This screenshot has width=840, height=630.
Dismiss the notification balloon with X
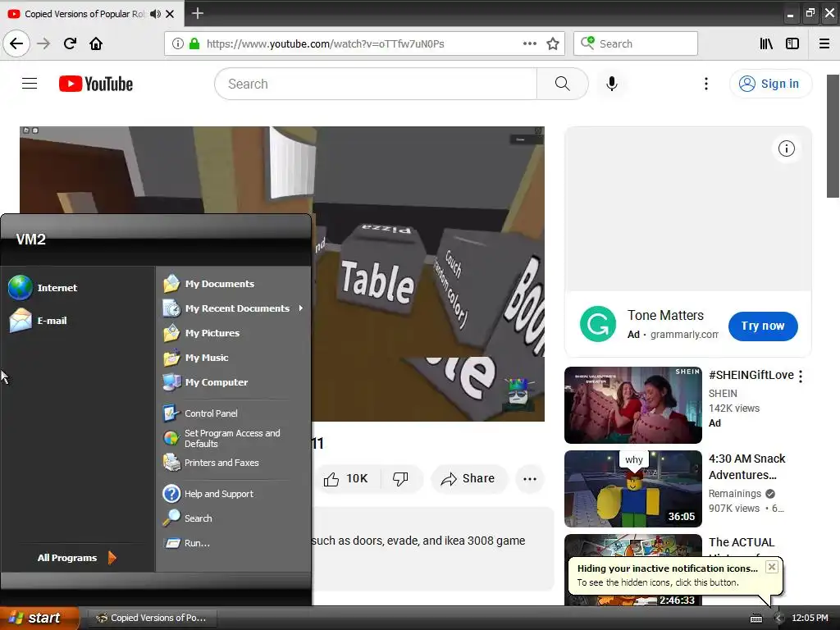[x=771, y=567]
